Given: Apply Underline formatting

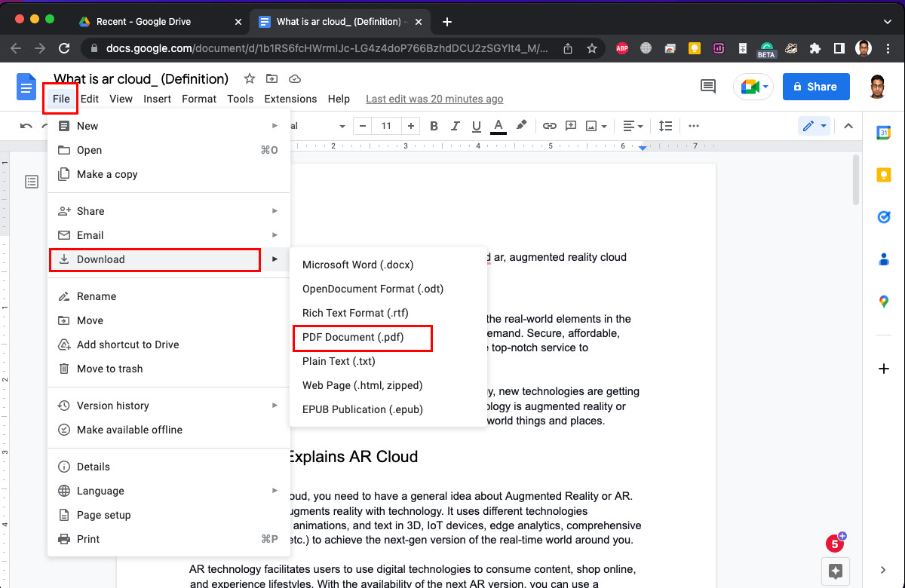Looking at the screenshot, I should pos(476,126).
